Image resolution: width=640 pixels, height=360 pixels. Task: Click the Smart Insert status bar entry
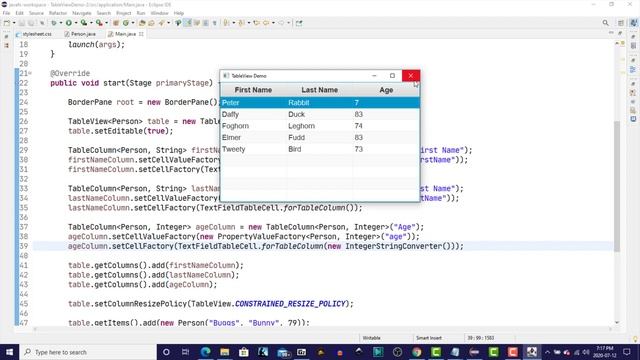pyautogui.click(x=429, y=338)
